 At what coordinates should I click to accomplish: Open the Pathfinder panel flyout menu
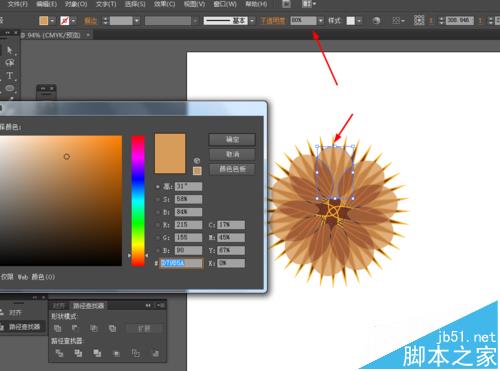point(161,305)
